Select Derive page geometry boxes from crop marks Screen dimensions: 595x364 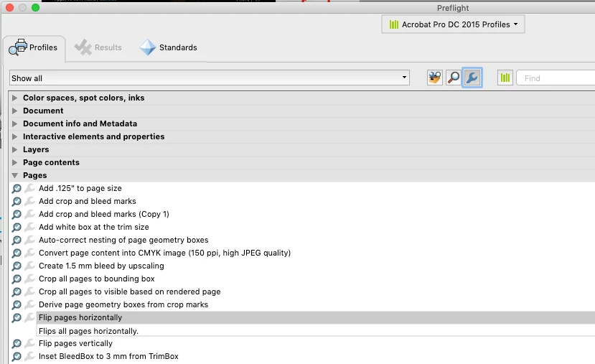tap(123, 304)
